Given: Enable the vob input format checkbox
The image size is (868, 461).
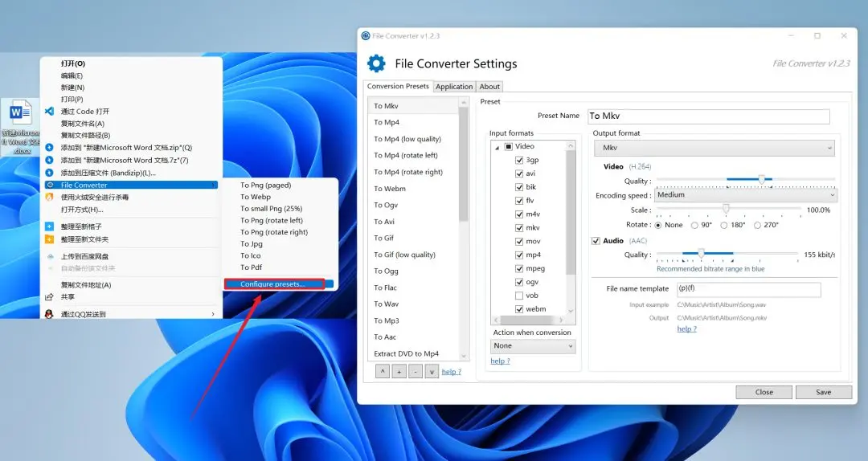Looking at the screenshot, I should (519, 296).
